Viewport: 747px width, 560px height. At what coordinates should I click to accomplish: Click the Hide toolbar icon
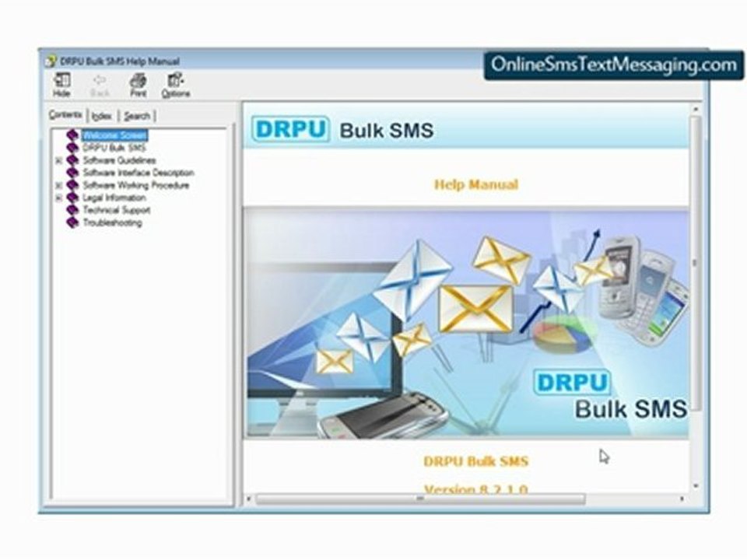[61, 85]
